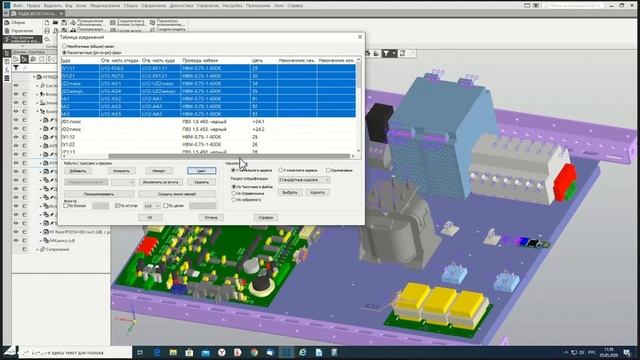Viewport: 640px width, 360px height.
Task: Click the filter funnel icon above 3D view
Action: click(x=386, y=53)
